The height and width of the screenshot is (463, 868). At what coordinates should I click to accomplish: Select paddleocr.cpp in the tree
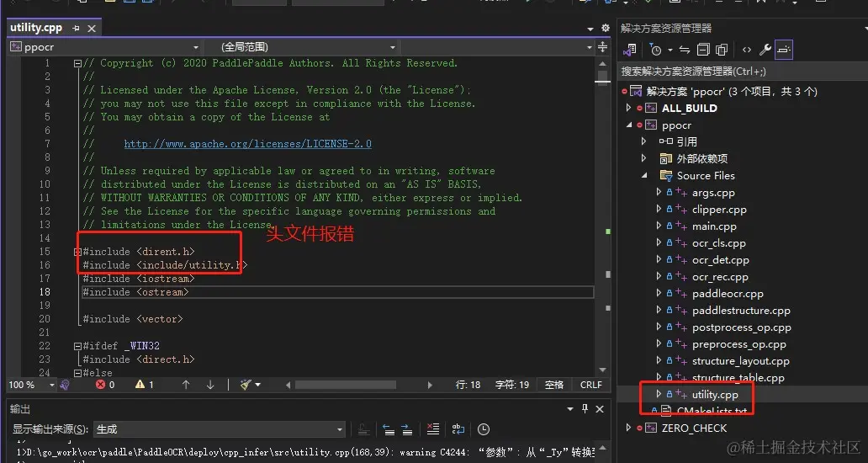click(728, 294)
